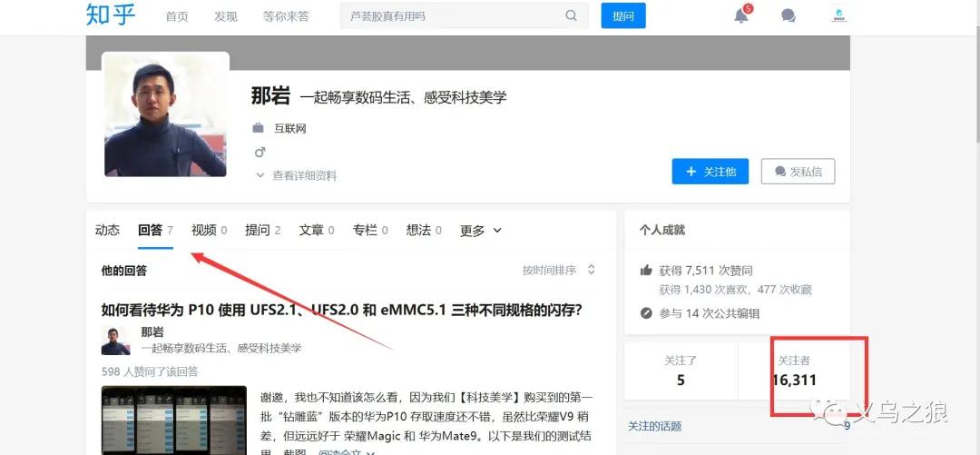Open the Huawei P10 flash storage question title

click(341, 311)
